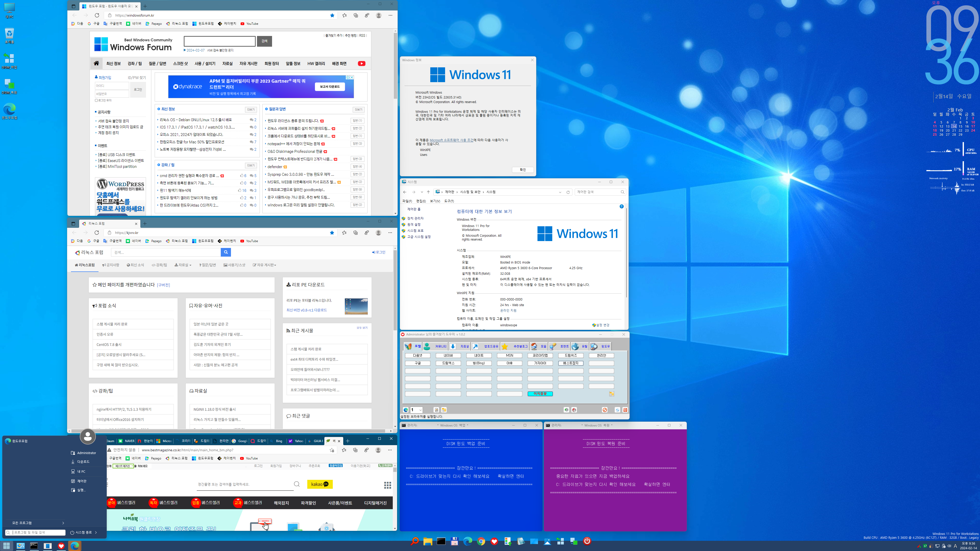Screen dimensions: 980x551
Task: Open the address bar history dropdown in System window
Action: [560, 192]
